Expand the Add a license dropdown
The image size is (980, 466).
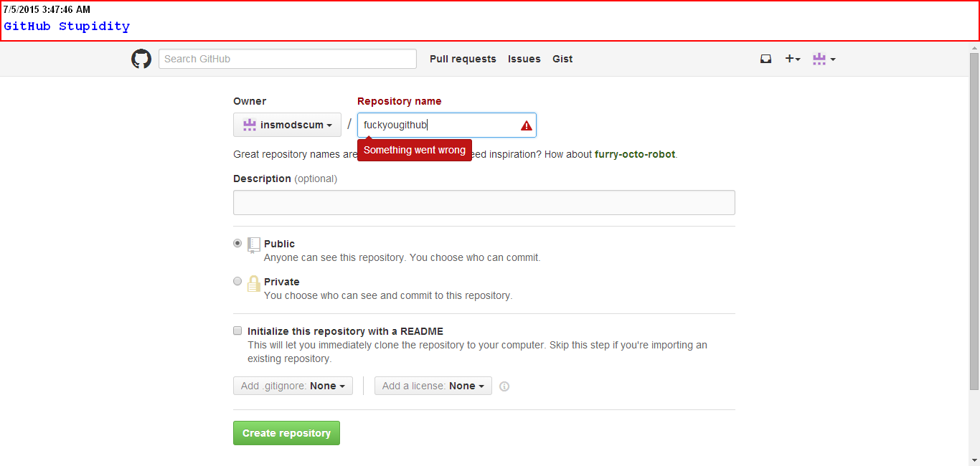(x=433, y=386)
